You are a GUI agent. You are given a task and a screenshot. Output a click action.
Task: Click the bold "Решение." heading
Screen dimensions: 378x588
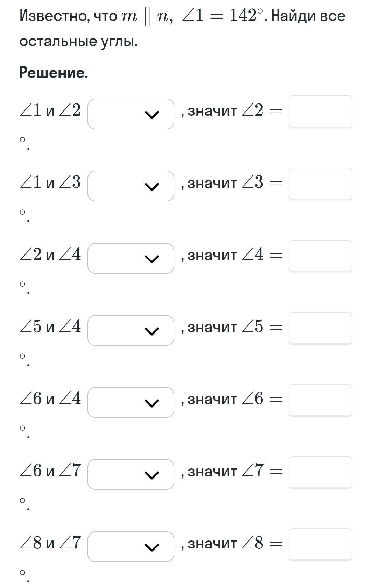click(54, 73)
